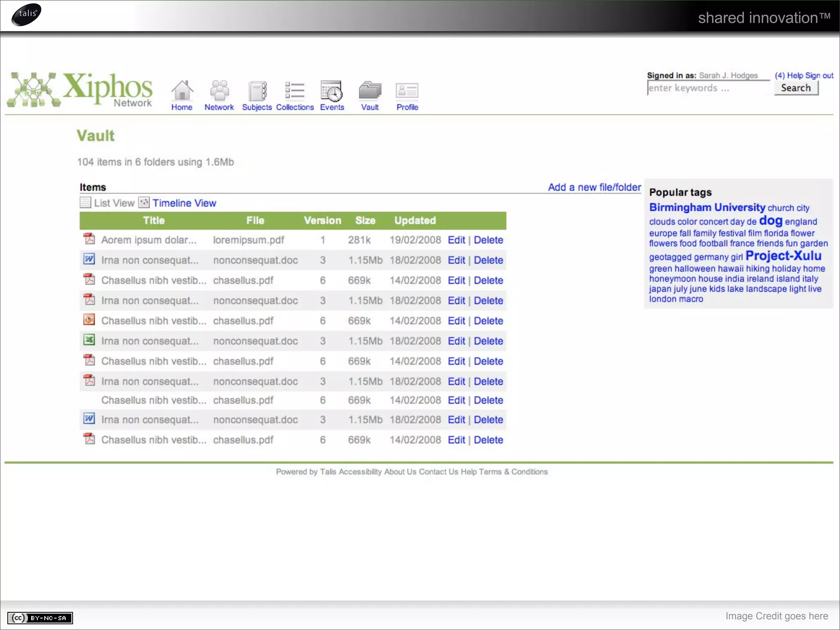
Task: Click the Title column header
Action: click(x=154, y=220)
